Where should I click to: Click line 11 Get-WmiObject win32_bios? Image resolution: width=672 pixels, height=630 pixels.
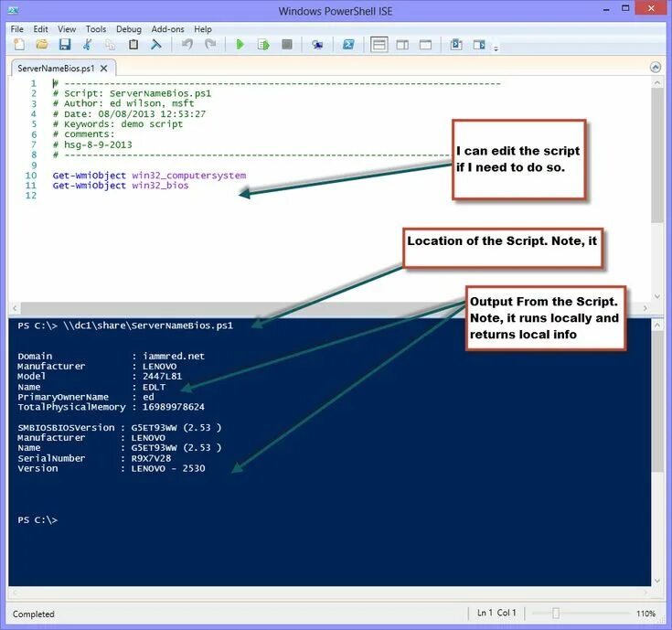121,186
